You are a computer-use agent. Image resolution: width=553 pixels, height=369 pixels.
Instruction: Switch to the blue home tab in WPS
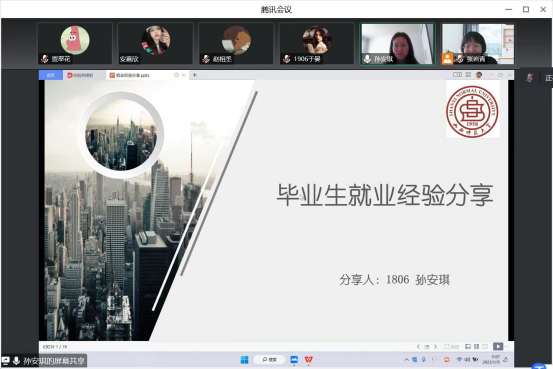(x=51, y=75)
